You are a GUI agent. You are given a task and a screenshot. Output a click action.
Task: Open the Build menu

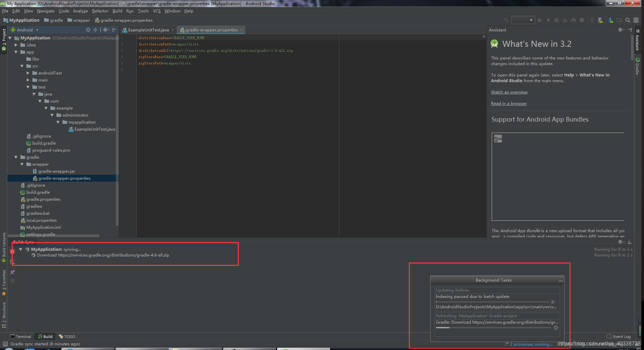117,11
